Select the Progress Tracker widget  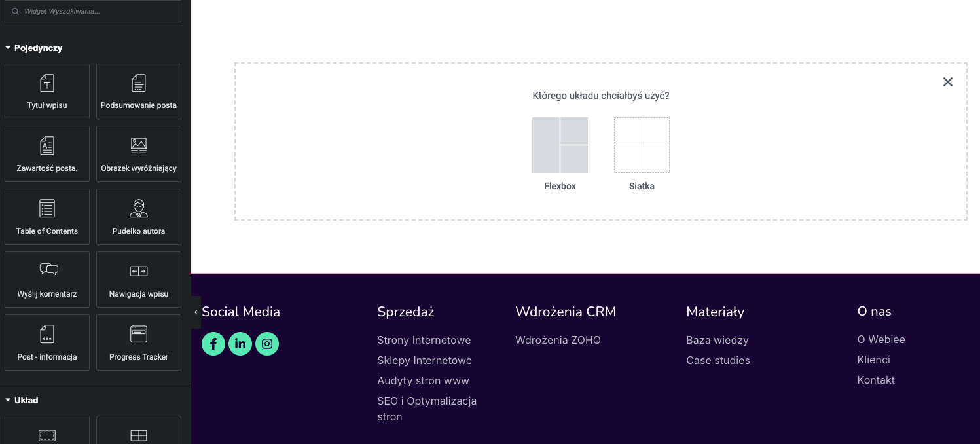139,342
